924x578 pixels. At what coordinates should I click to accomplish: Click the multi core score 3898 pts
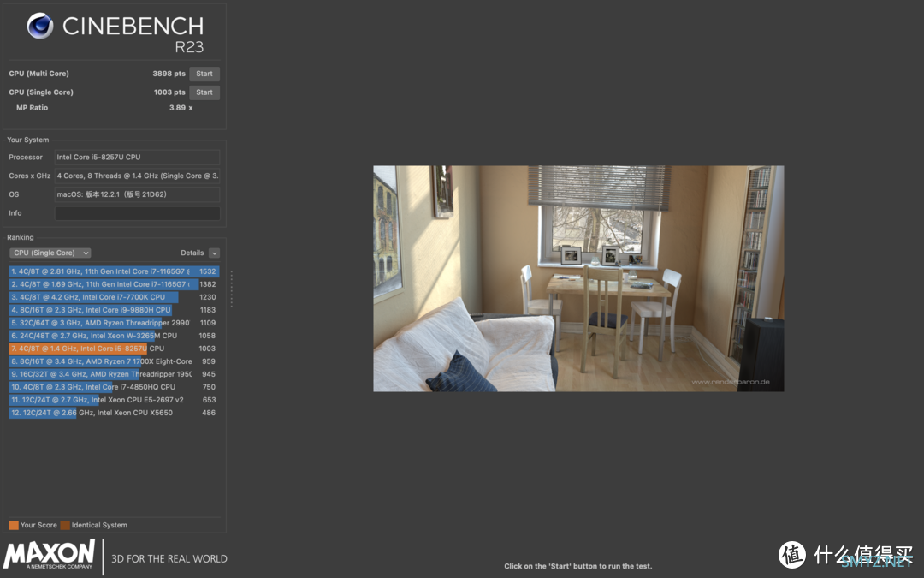pos(169,74)
